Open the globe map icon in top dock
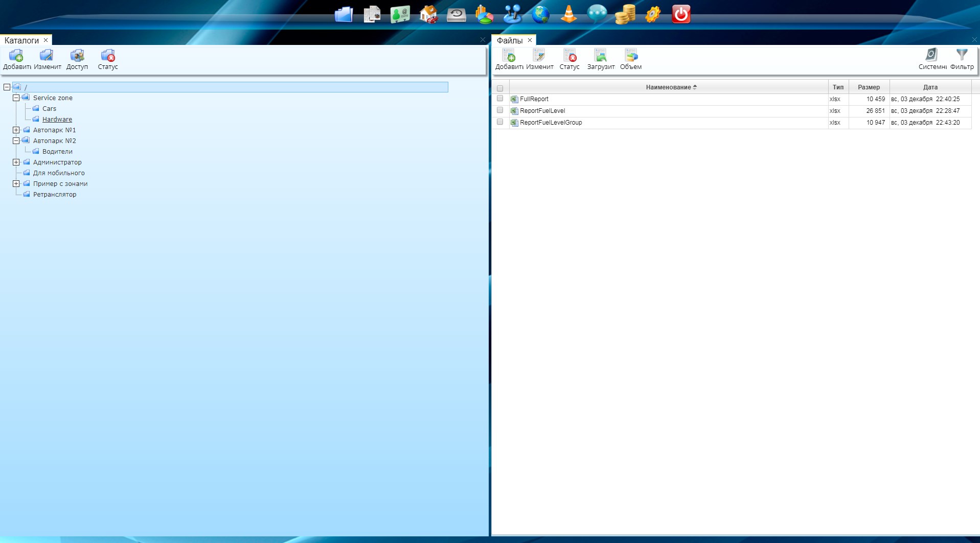This screenshot has height=543, width=980. coord(540,14)
